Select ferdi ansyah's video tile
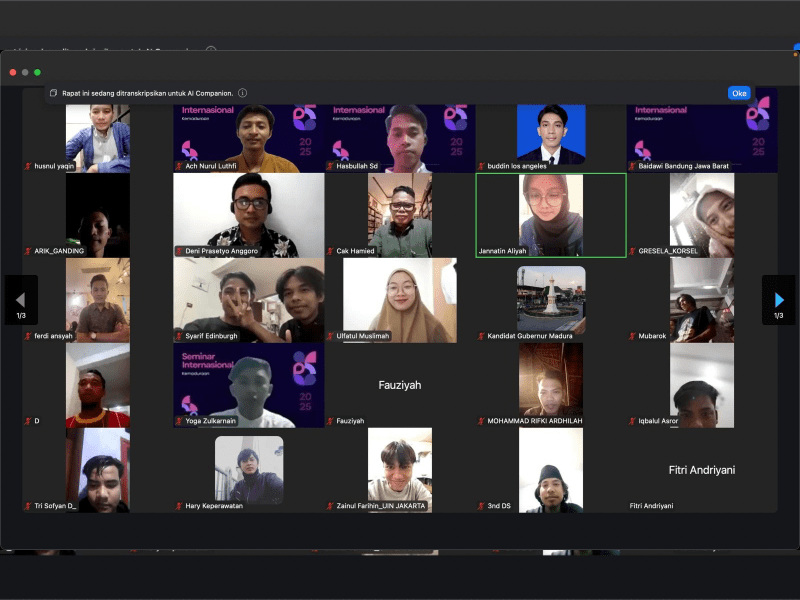Image resolution: width=800 pixels, height=600 pixels. coord(97,301)
